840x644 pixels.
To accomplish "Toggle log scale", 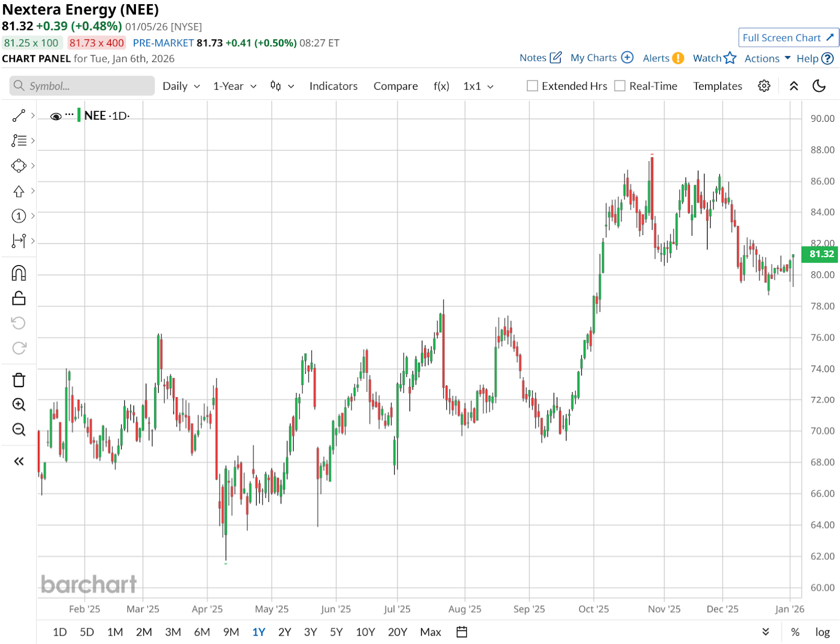I will 823,632.
